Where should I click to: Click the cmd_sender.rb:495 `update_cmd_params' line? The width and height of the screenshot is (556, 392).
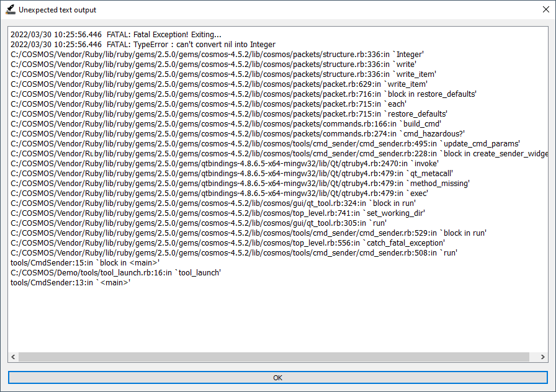click(265, 143)
